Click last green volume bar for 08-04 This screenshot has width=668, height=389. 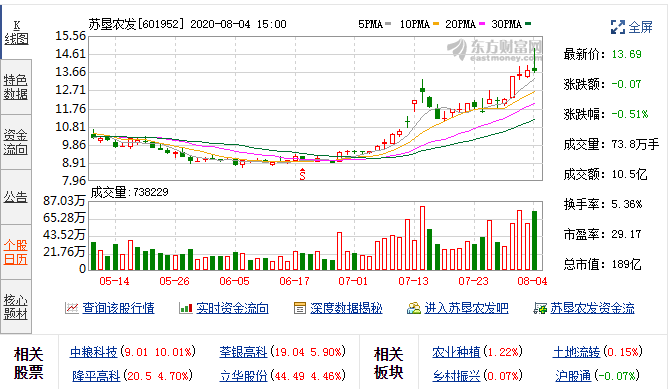(534, 241)
